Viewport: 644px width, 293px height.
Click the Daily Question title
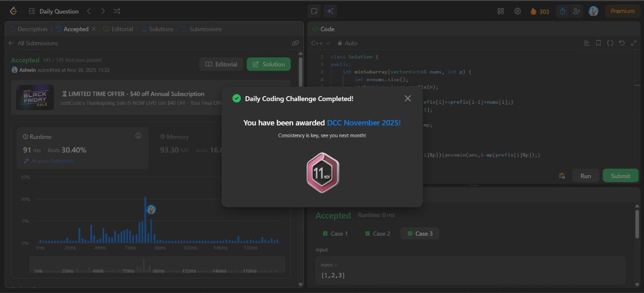click(x=59, y=11)
